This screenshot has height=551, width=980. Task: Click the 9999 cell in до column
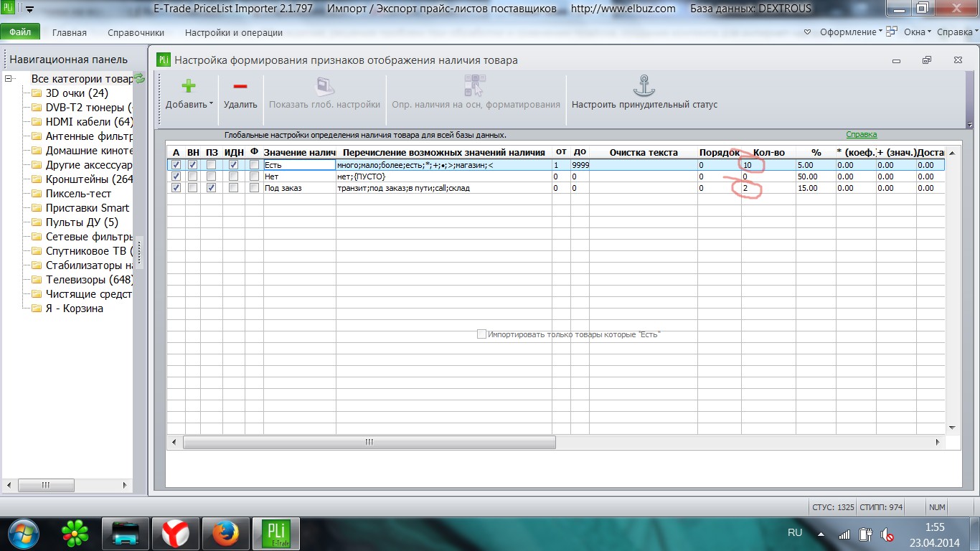pyautogui.click(x=580, y=165)
